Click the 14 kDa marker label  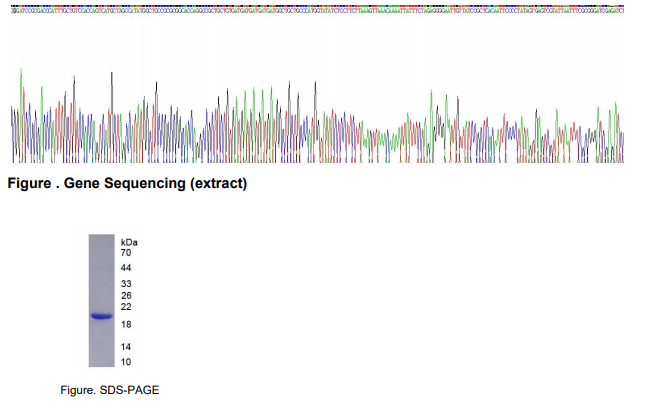point(127,346)
